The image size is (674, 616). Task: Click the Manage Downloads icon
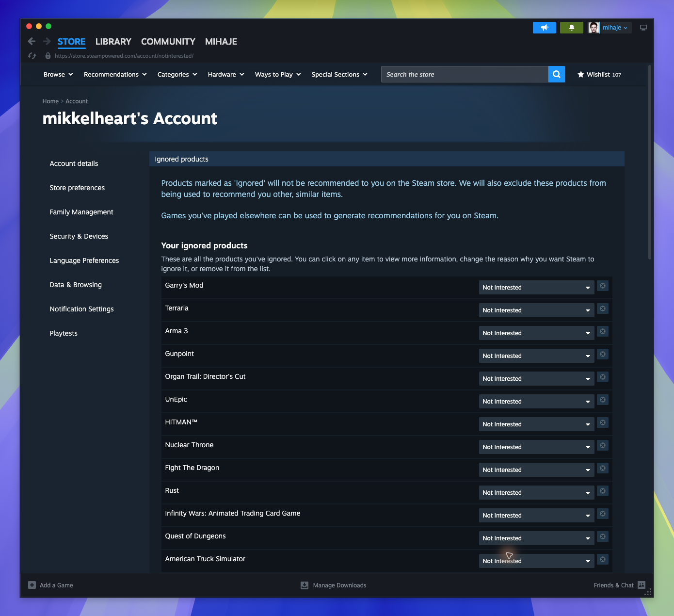pyautogui.click(x=305, y=585)
